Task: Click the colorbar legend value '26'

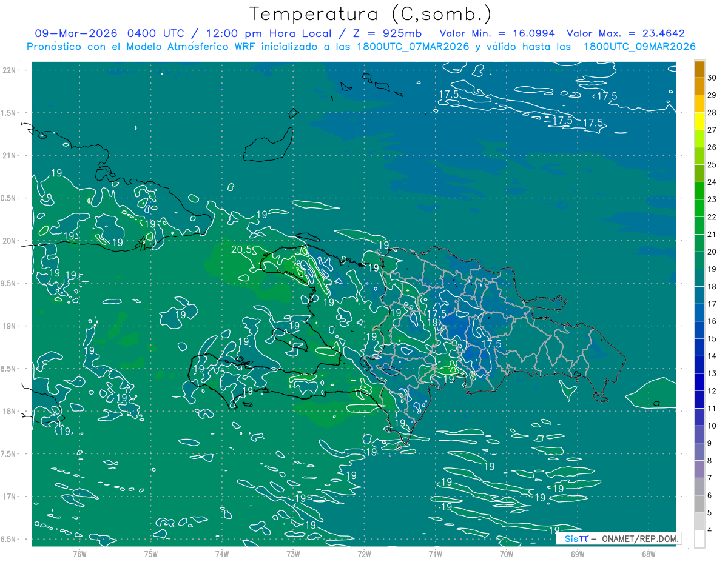Action: tap(712, 147)
